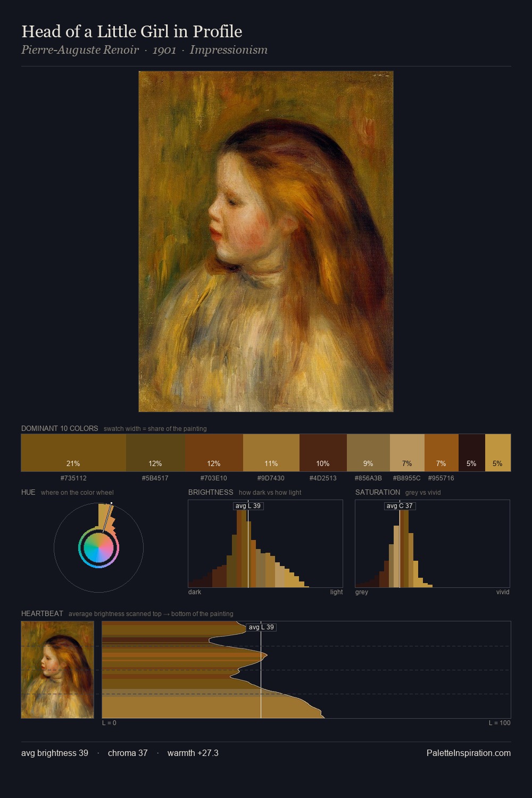Viewport: 532px width, 798px height.
Task: Select the 7% swatch #955716
Action: click(441, 453)
